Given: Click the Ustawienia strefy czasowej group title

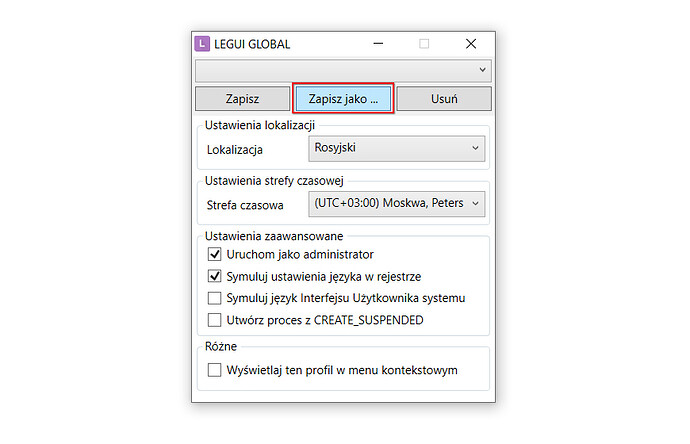Looking at the screenshot, I should (274, 181).
